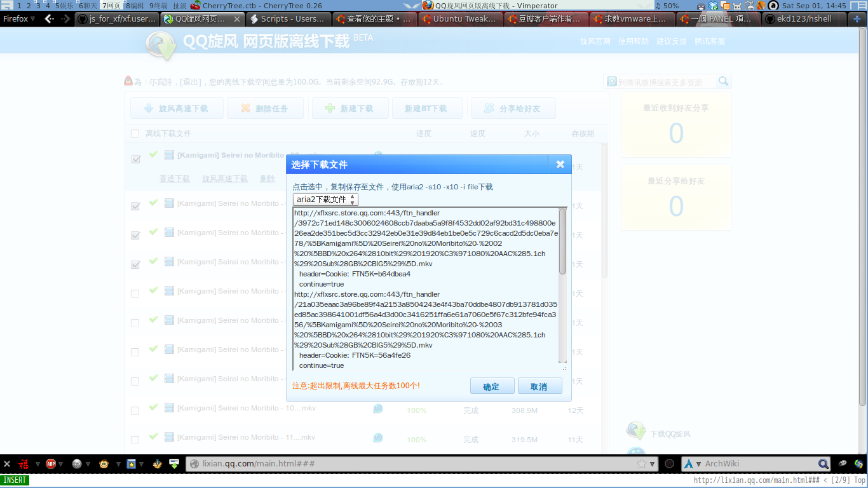Open the aria2下载文件 format dropdown
This screenshot has height=488, width=868.
point(325,200)
